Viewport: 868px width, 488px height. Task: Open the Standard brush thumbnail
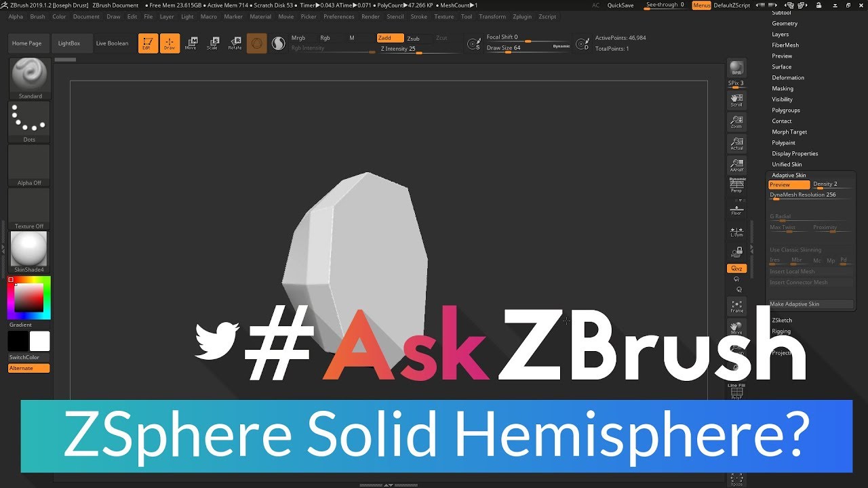(x=29, y=79)
